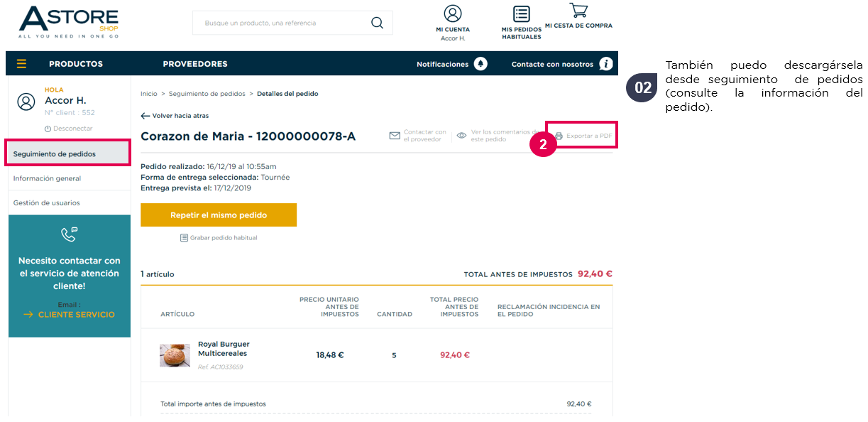Click the eye icon to view order comments

coord(462,135)
